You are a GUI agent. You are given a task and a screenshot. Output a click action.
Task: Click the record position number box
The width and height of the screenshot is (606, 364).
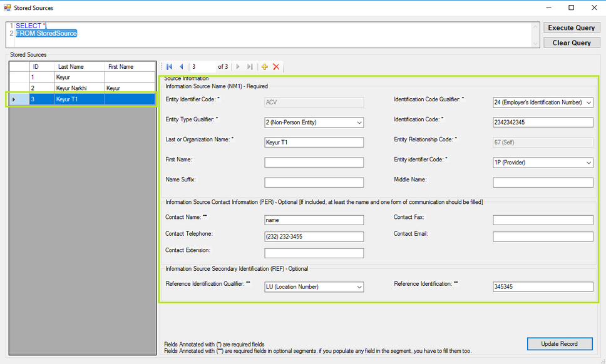[x=202, y=67]
